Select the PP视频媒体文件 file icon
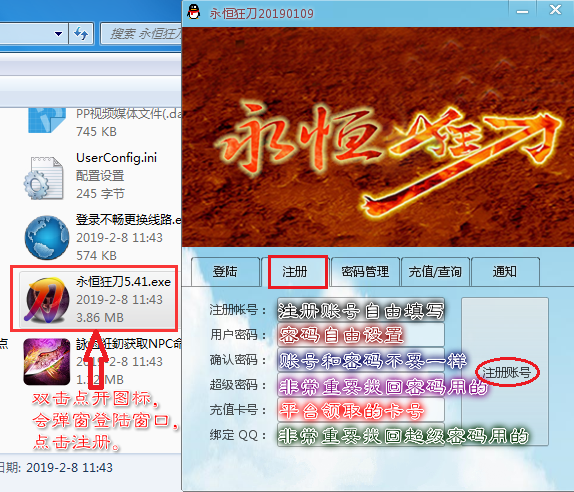The image size is (574, 492). click(47, 120)
